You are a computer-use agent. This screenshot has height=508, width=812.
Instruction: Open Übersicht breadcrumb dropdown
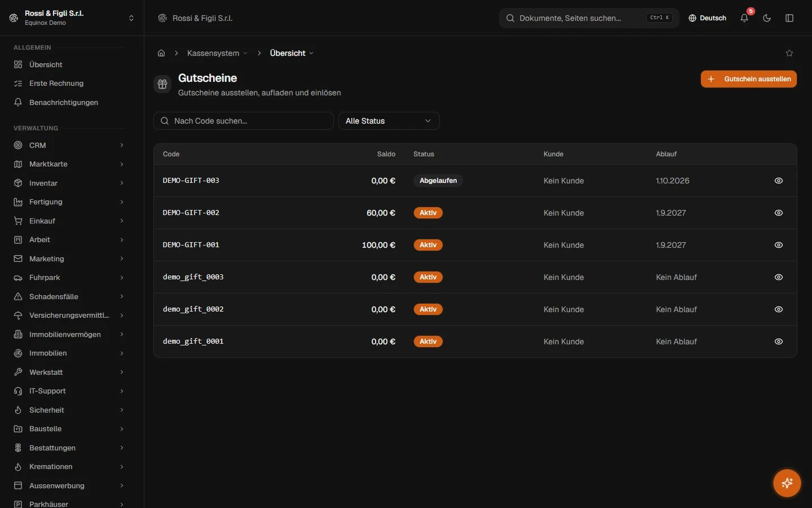[292, 53]
